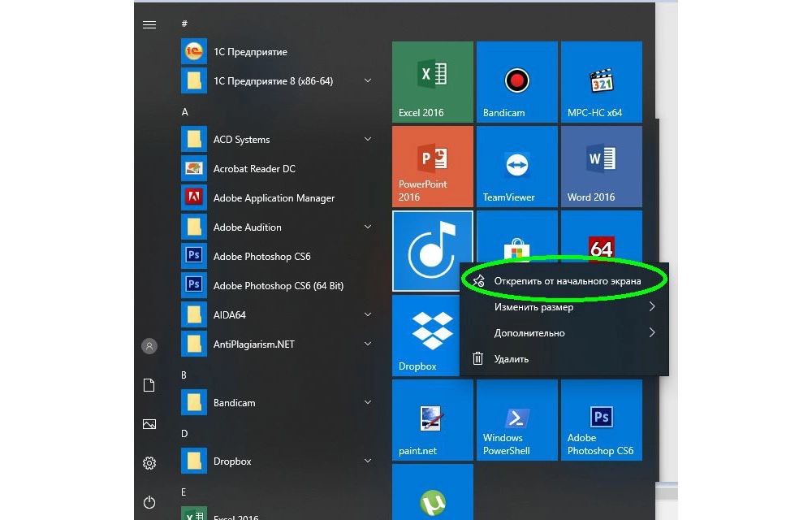Jump via the # letter header
This screenshot has height=520, width=812.
(x=184, y=24)
